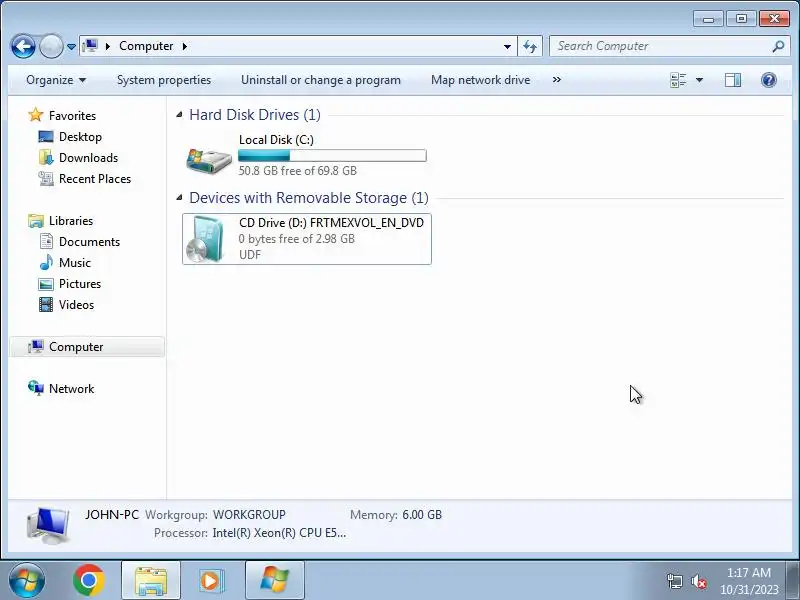Viewport: 800px width, 600px height.
Task: Select Network in navigation pane
Action: tap(71, 389)
